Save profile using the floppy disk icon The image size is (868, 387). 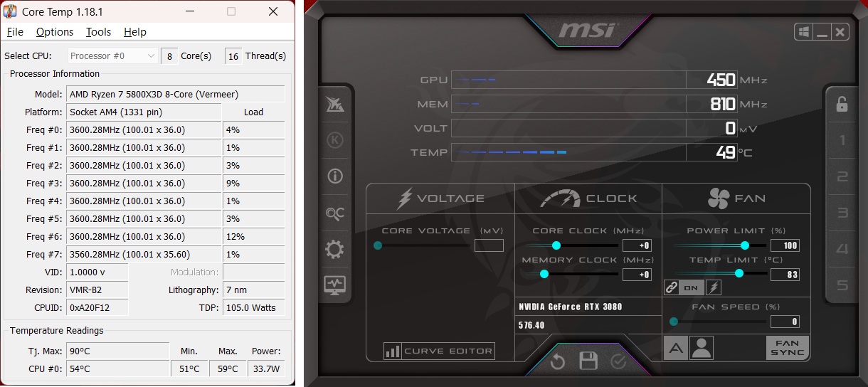588,361
